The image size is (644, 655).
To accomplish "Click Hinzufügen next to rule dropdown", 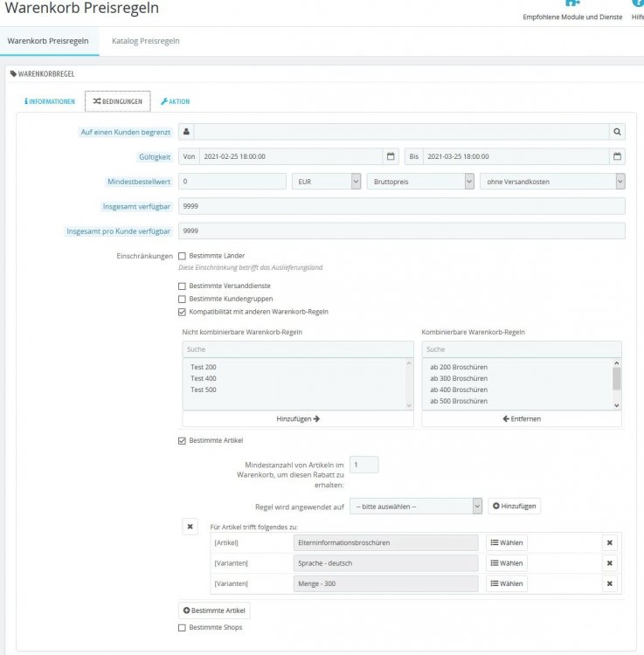I will 514,506.
